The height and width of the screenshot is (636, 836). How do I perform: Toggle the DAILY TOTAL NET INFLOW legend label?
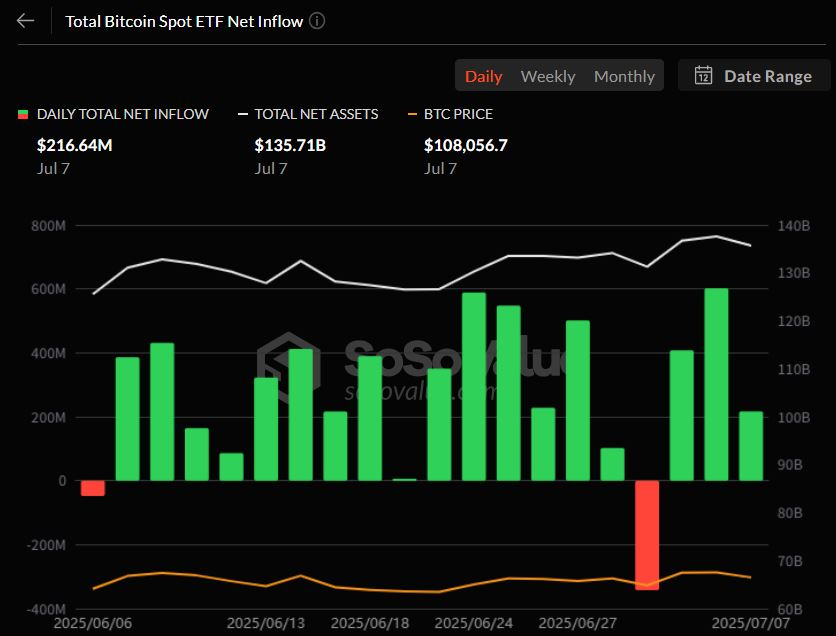[122, 114]
